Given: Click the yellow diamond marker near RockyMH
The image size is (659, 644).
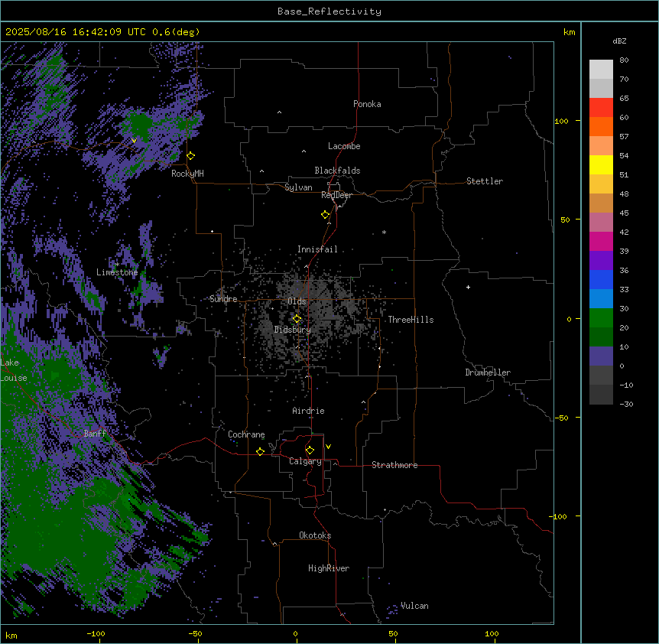Looking at the screenshot, I should (x=190, y=156).
